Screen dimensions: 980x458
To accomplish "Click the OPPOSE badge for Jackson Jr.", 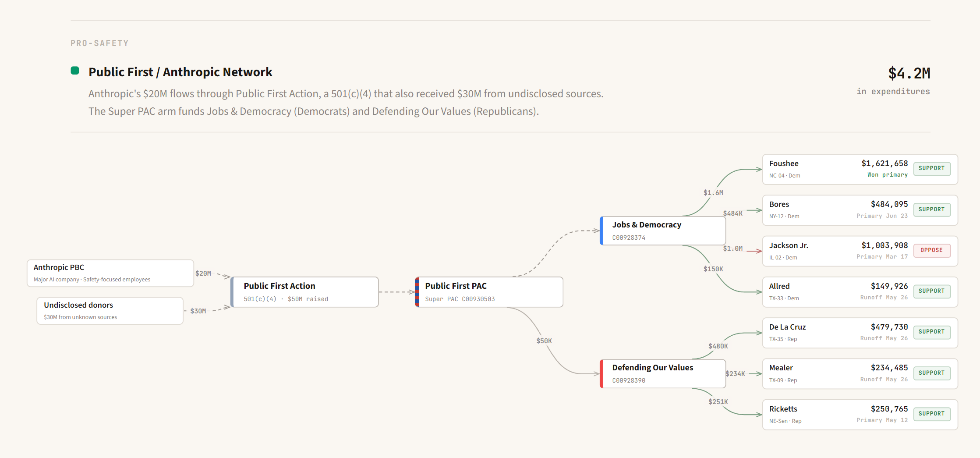I will [x=931, y=250].
